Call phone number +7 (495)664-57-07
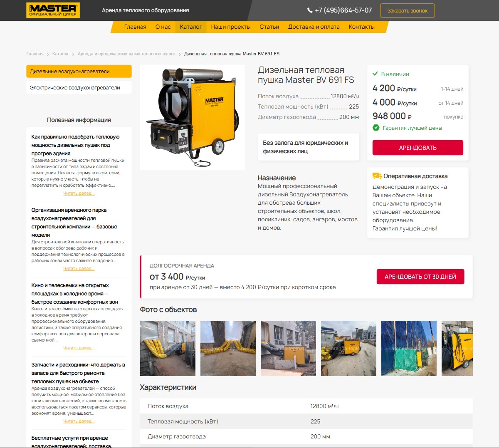Screen dimensions: 499x448 343,10
